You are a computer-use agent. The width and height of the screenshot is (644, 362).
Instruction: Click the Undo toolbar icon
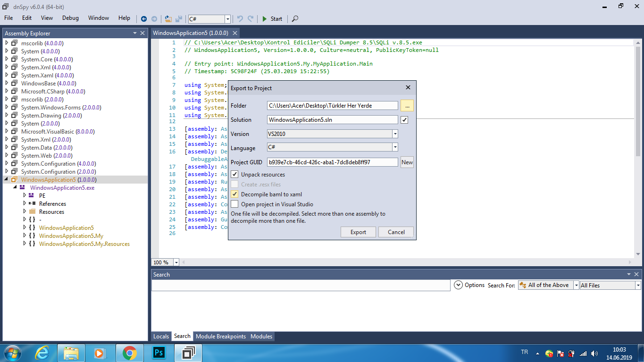pos(240,19)
